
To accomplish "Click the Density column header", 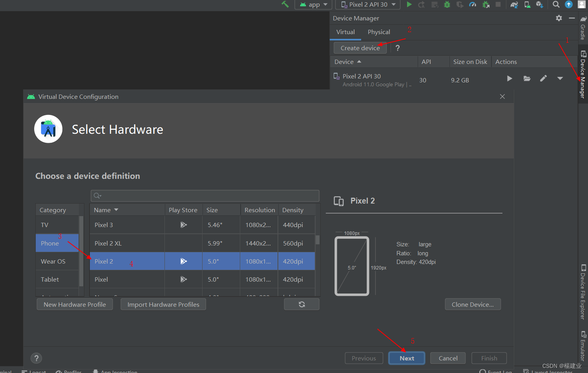I will tap(296, 210).
